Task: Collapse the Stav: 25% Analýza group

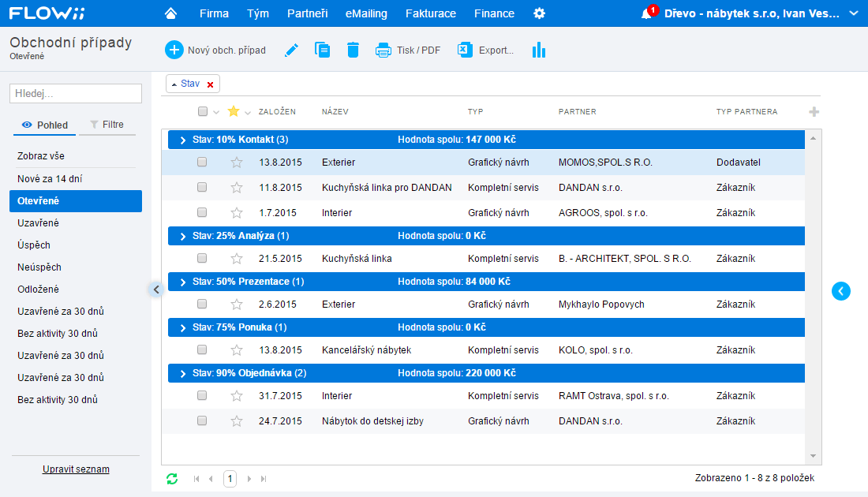Action: point(183,237)
